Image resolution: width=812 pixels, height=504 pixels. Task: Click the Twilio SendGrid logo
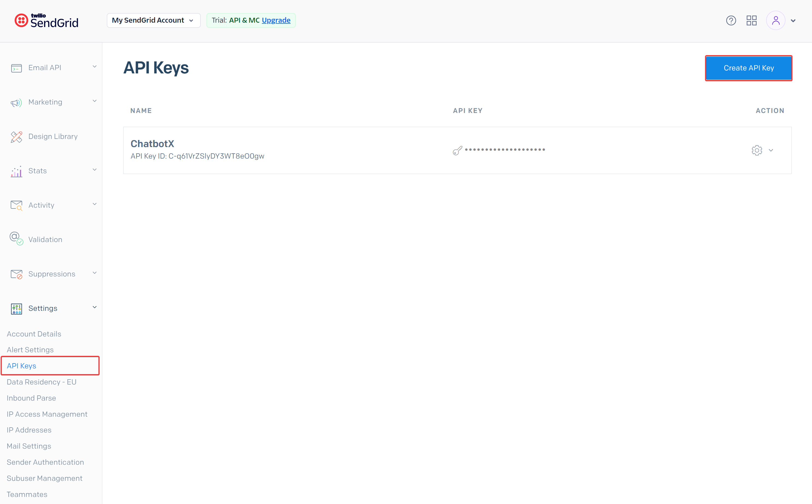(46, 21)
